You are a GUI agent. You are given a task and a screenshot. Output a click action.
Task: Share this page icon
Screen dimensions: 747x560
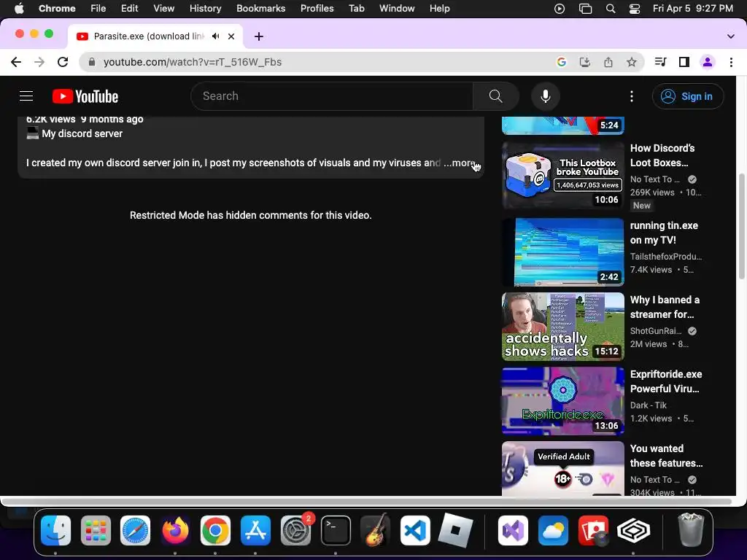click(x=608, y=62)
